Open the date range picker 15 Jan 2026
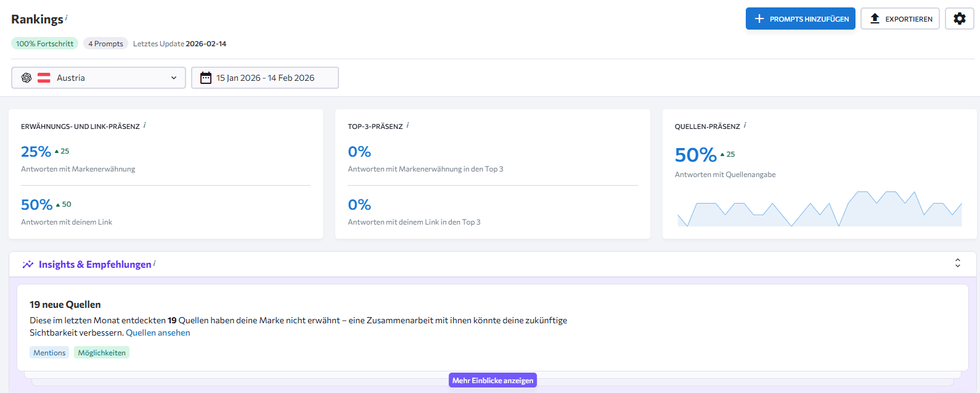The width and height of the screenshot is (980, 393). pyautogui.click(x=265, y=78)
